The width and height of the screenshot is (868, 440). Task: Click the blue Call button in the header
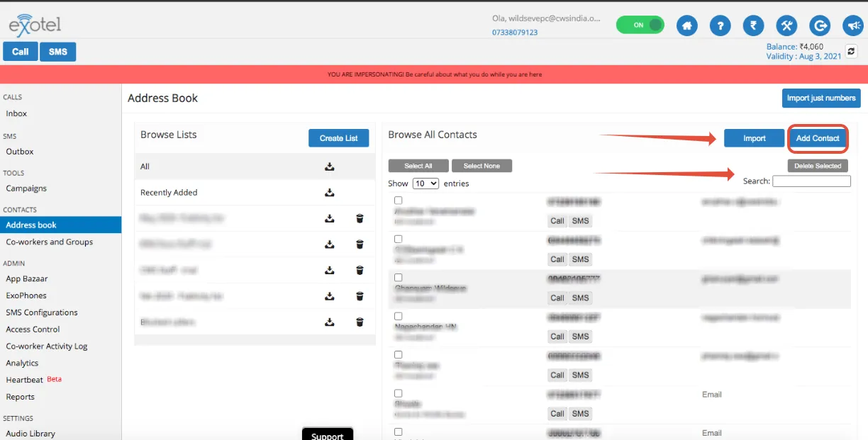21,52
